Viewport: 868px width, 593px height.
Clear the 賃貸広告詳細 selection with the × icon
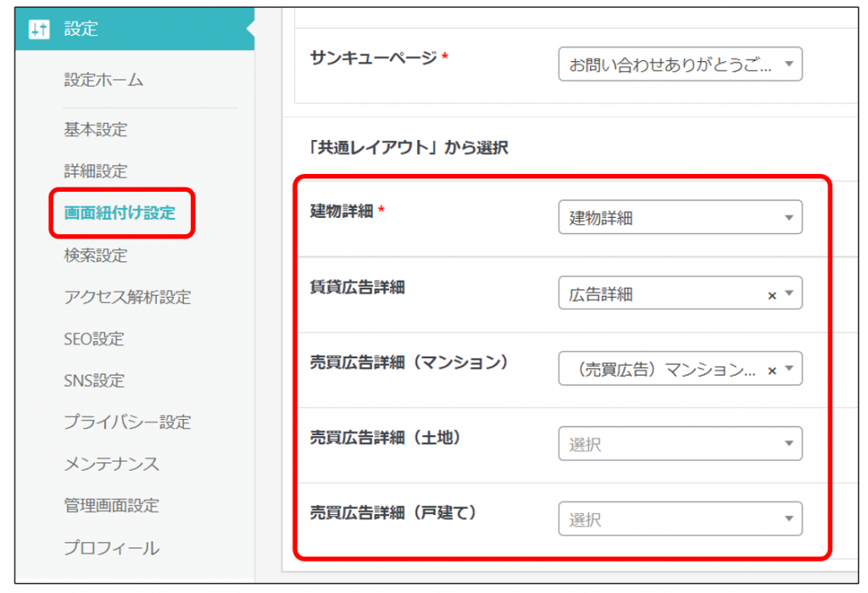[x=771, y=295]
